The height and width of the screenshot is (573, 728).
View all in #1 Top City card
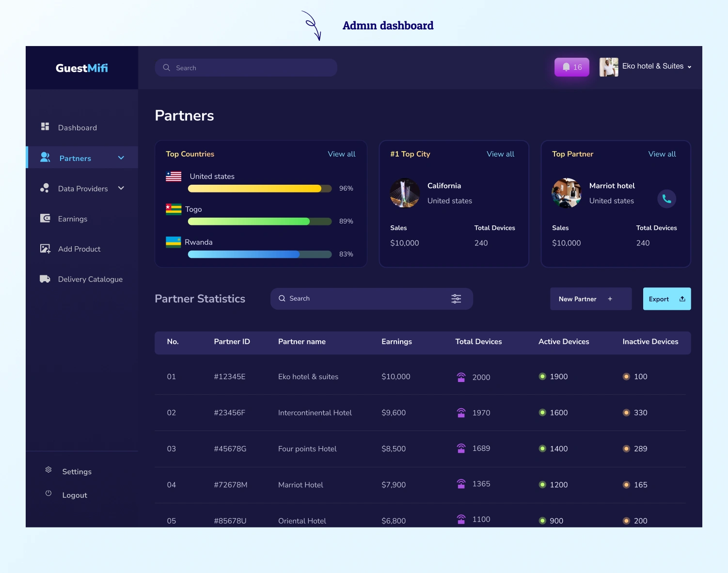point(501,154)
